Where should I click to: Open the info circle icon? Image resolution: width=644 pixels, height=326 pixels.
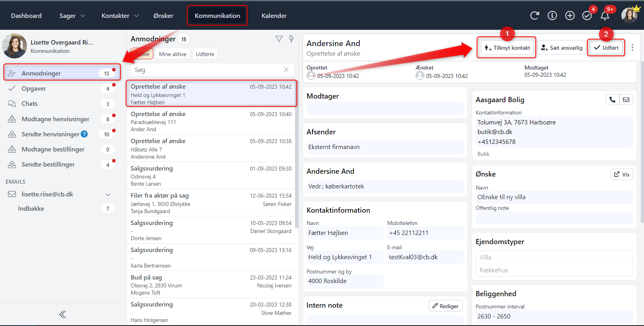[552, 16]
